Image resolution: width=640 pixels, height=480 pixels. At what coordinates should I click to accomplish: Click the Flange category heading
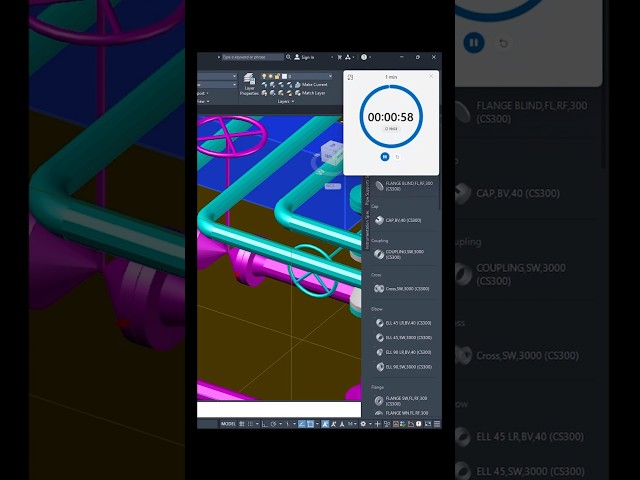click(x=377, y=387)
